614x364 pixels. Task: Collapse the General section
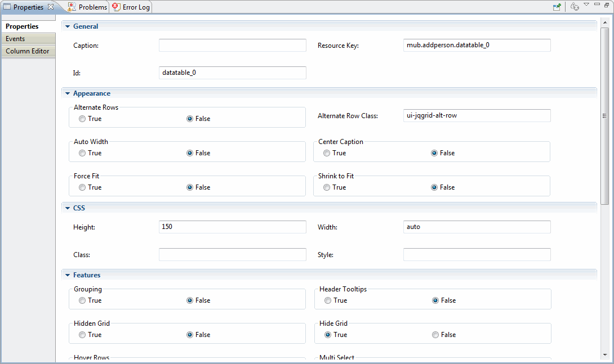[x=68, y=26]
